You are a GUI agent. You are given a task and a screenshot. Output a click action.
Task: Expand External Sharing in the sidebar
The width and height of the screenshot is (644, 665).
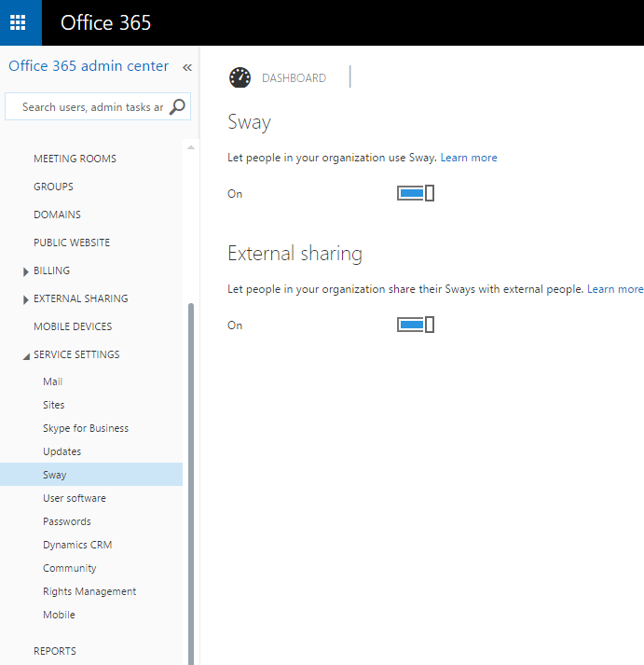click(x=25, y=299)
